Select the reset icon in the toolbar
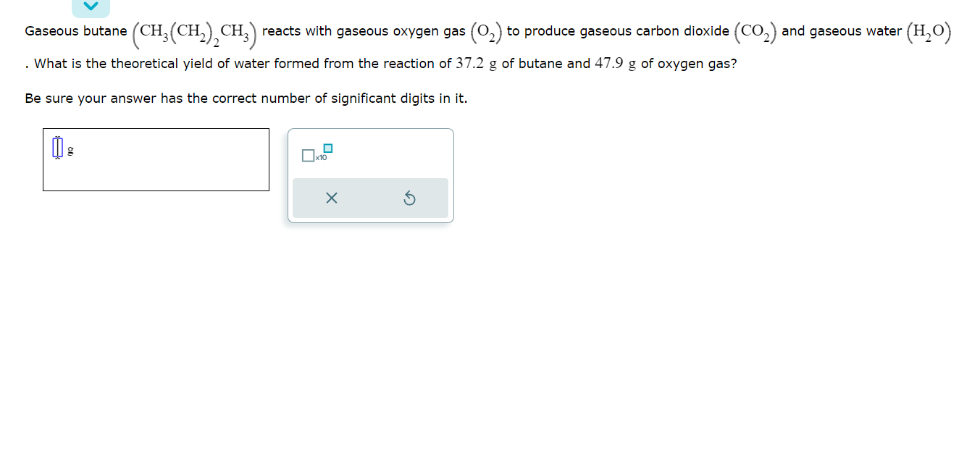 [x=410, y=198]
